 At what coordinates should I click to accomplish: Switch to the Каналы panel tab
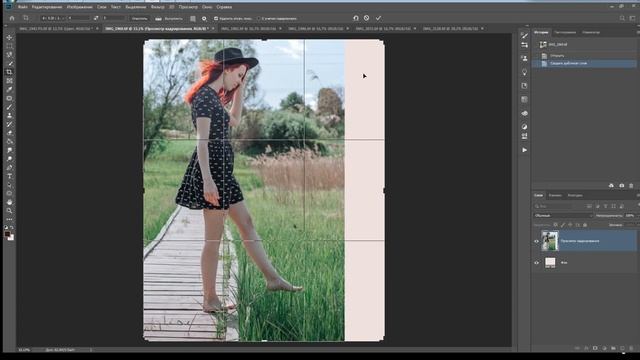point(555,196)
